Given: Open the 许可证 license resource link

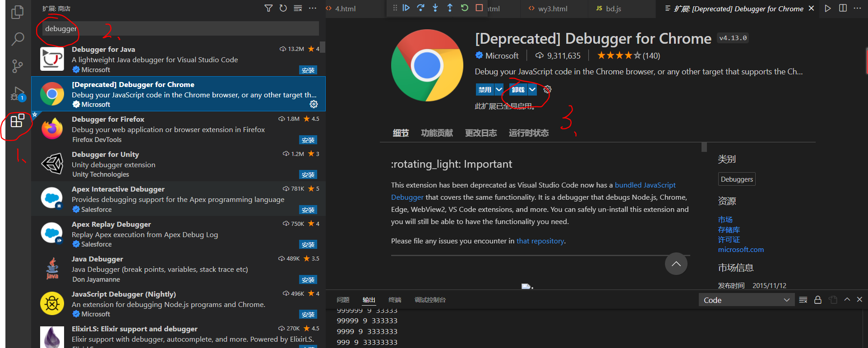Looking at the screenshot, I should (729, 239).
